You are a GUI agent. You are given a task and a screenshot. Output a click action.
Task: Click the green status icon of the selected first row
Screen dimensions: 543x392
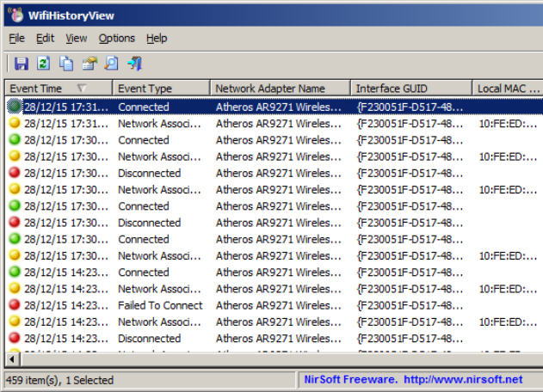(x=15, y=107)
